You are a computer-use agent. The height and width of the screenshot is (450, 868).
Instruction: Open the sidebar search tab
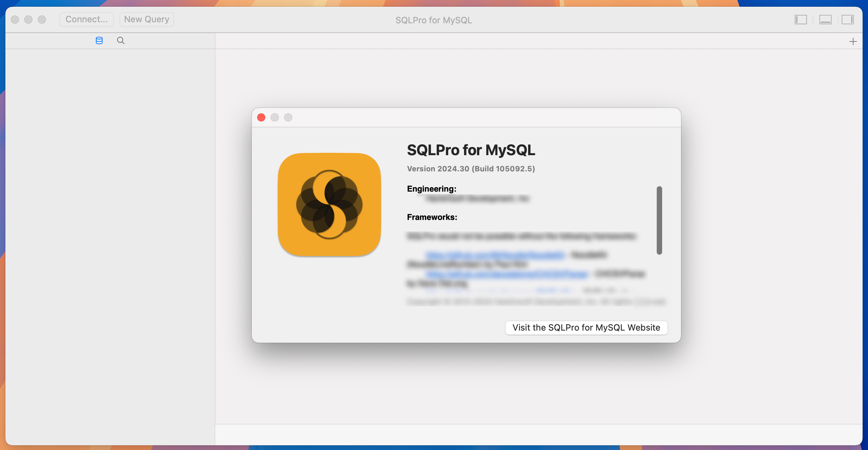pos(120,40)
